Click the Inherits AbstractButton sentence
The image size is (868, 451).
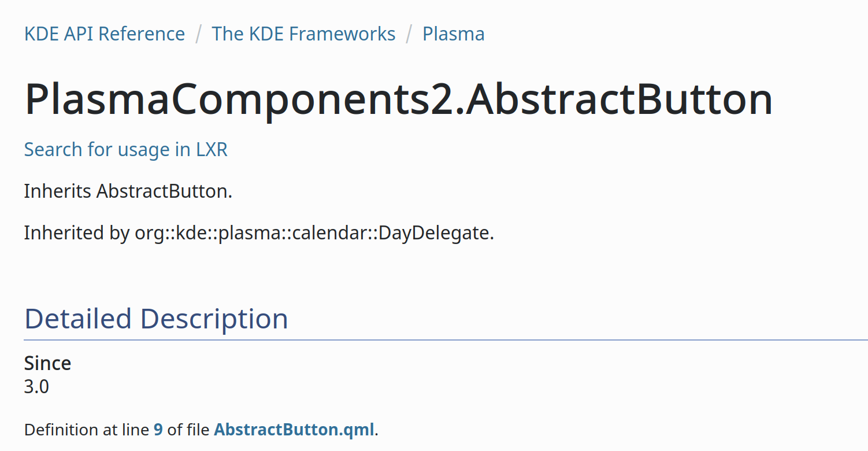point(128,191)
